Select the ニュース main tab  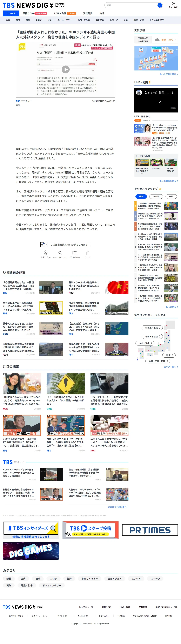pos(11,14)
